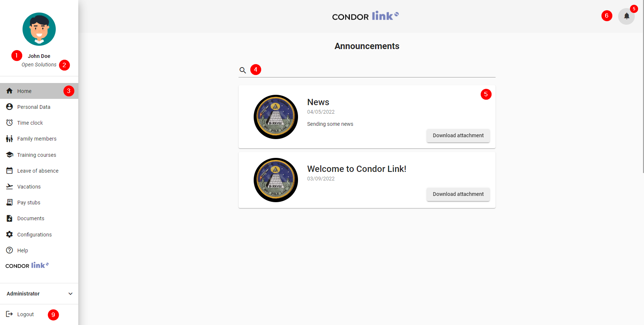
Task: Click the search magnifier icon
Action: pos(243,70)
